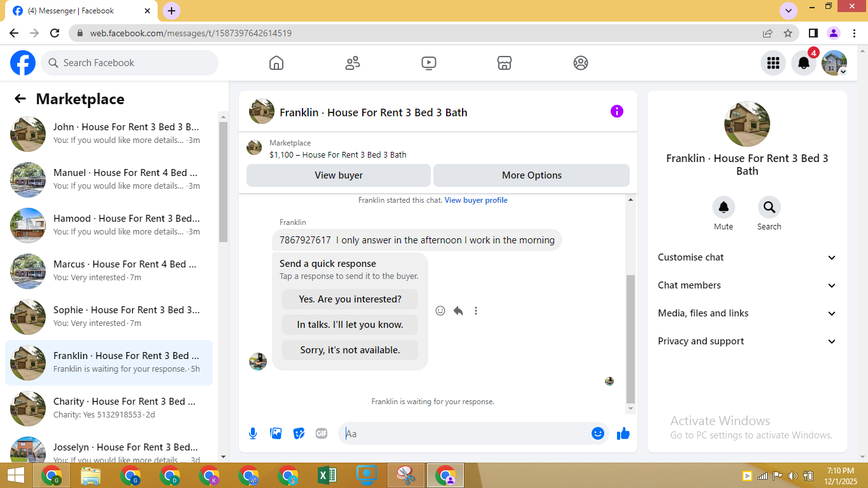Focus the Search Facebook field

coord(130,63)
